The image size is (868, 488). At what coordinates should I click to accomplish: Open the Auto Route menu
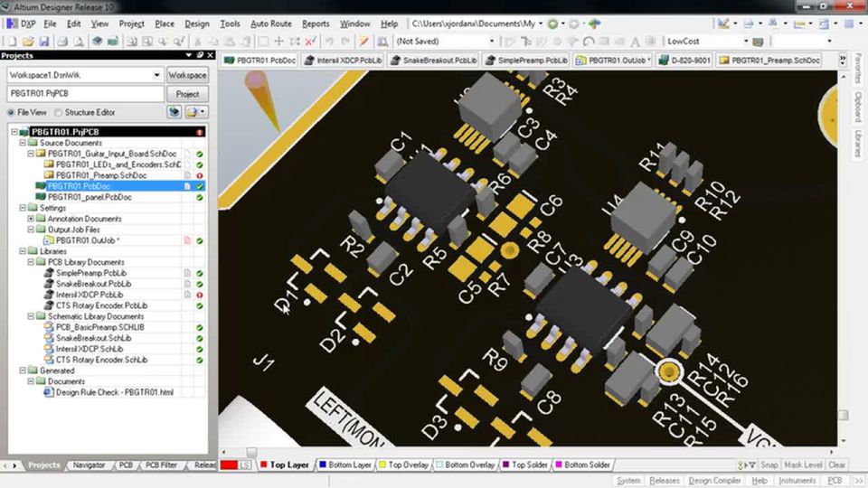[x=270, y=23]
